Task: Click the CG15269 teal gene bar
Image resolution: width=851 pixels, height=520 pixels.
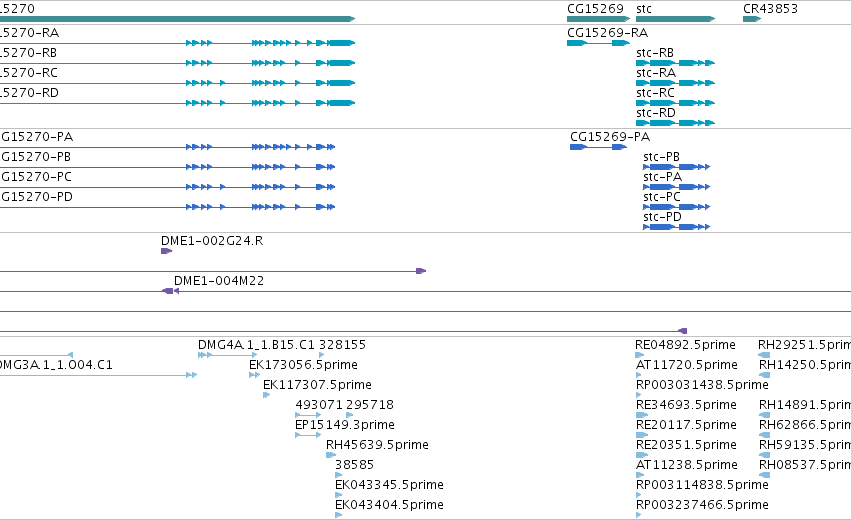Action: 599,19
